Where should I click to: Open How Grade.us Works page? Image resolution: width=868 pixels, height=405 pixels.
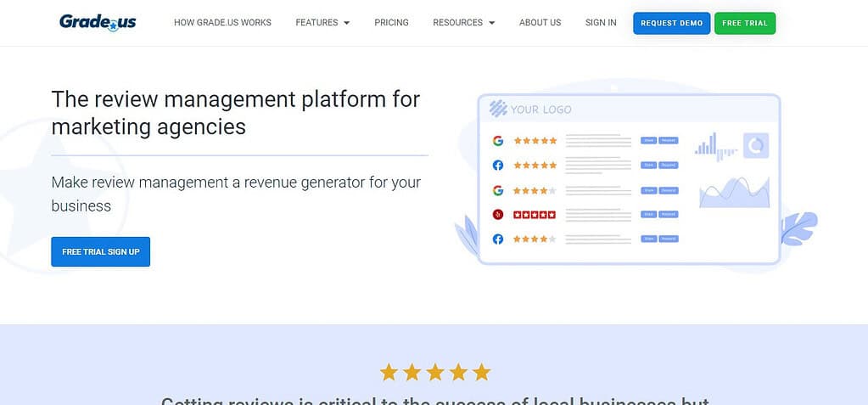click(x=222, y=23)
